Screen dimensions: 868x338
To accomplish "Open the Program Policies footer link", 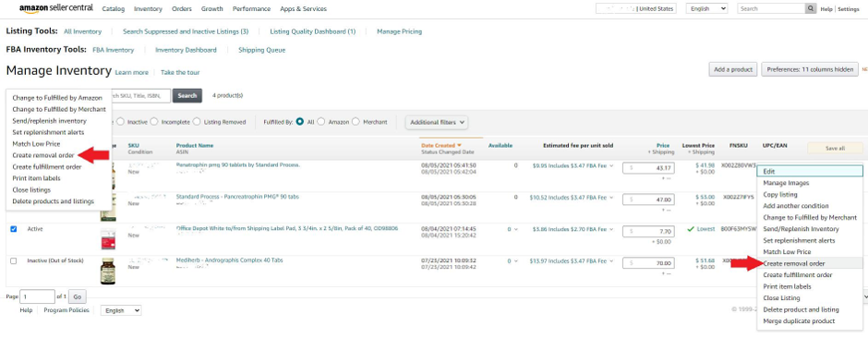I will 66,310.
